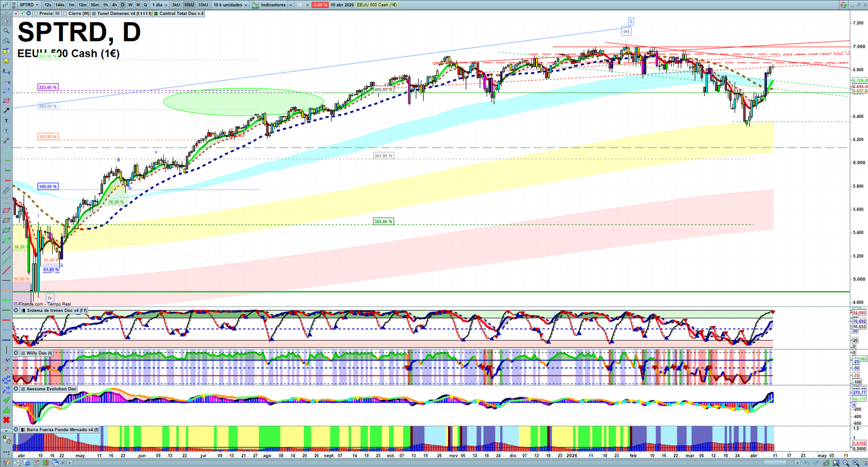Open the pencil drawing icon at bottom-left

[7, 463]
